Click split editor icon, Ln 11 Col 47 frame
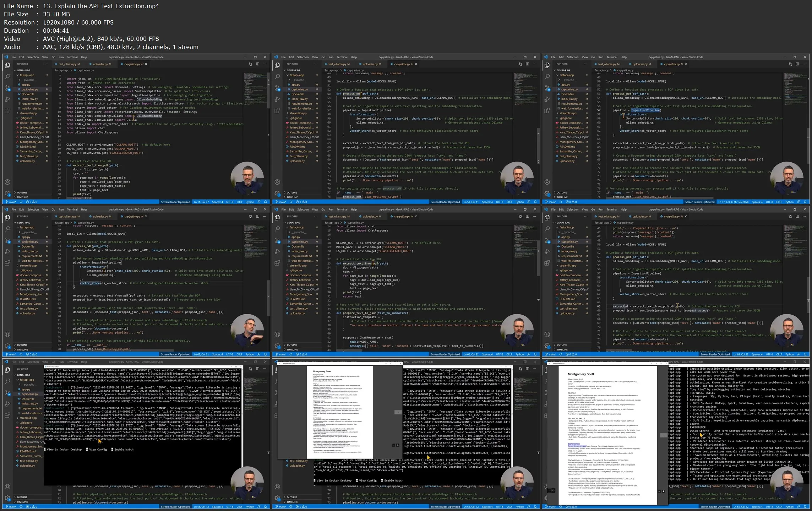The image size is (812, 511). click(x=258, y=64)
